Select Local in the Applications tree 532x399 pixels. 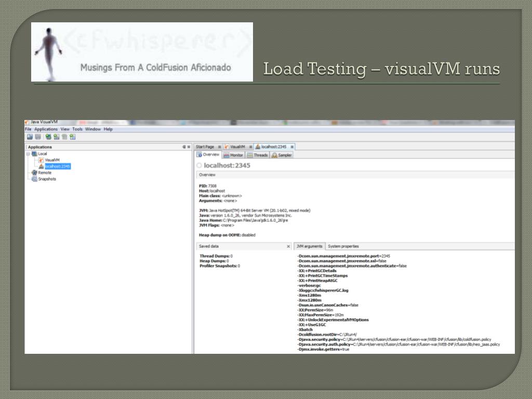coord(43,154)
